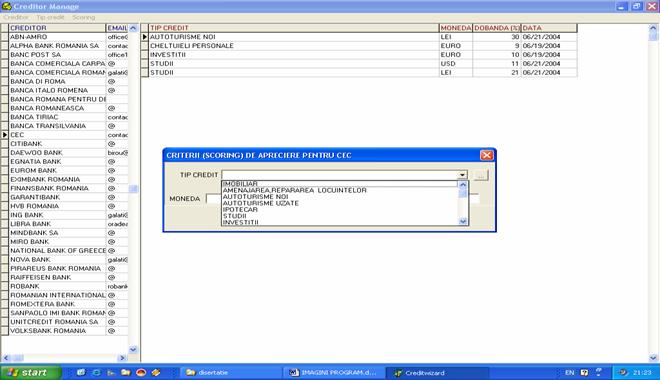This screenshot has width=660, height=380.
Task: Expand the TIP CREDIT combo box arrow
Action: 462,175
